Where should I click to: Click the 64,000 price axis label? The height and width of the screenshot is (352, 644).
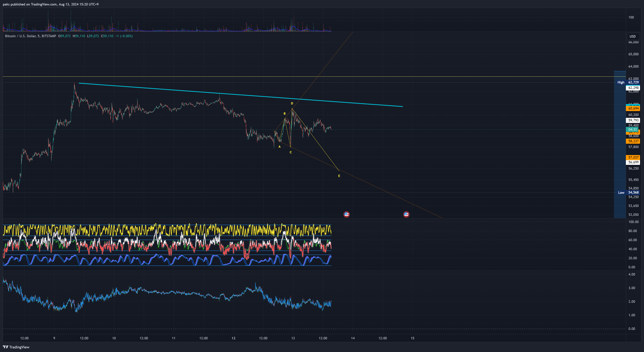[x=633, y=66]
